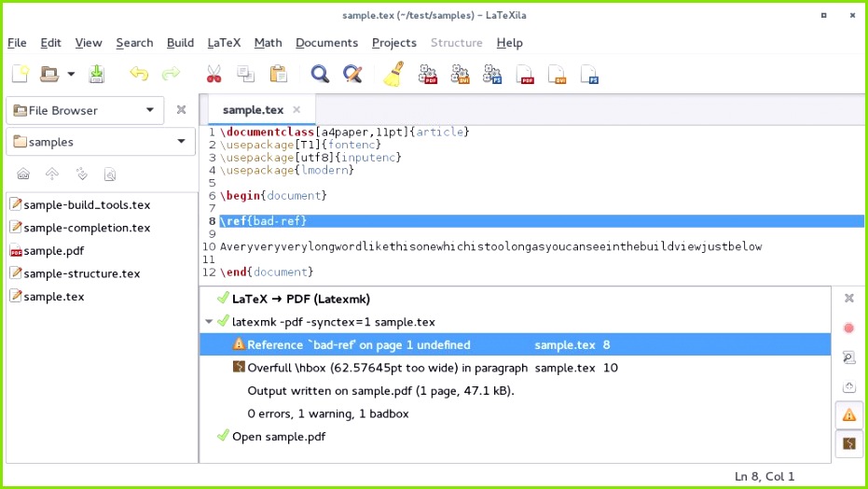This screenshot has width=868, height=489.
Task: Open the File menu
Action: [x=17, y=43]
